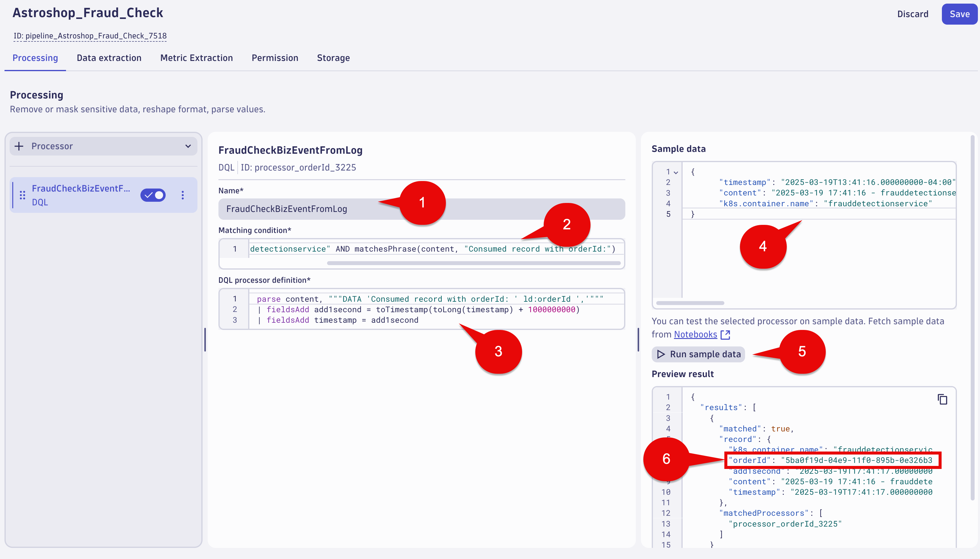The width and height of the screenshot is (980, 559).
Task: Click the "timestamp" key in Sample data
Action: [x=745, y=182]
